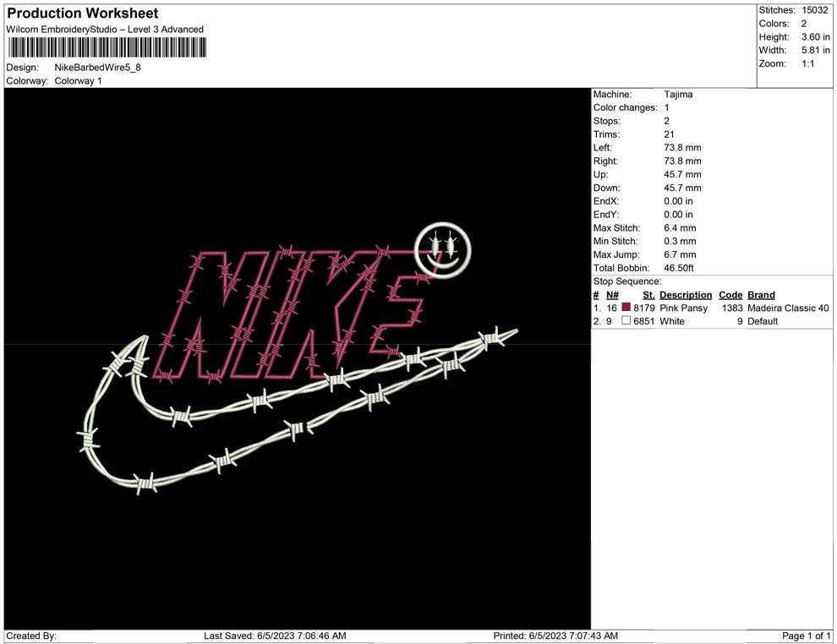837x644 pixels.
Task: Click Pink Pansy description text
Action: click(683, 308)
